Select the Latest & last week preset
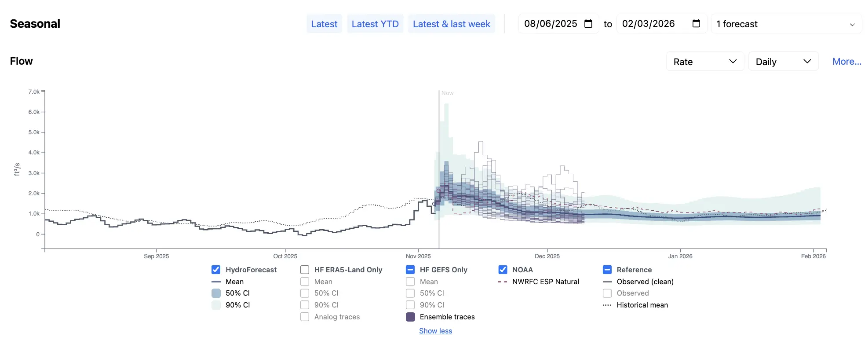The width and height of the screenshot is (868, 344). (452, 24)
